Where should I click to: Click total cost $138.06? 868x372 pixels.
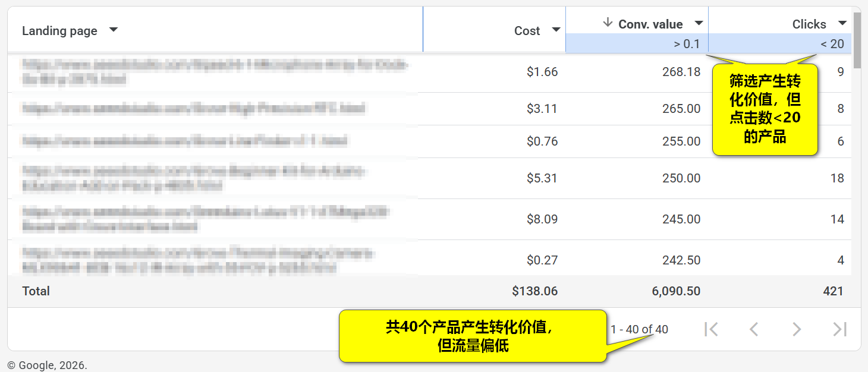tap(535, 291)
